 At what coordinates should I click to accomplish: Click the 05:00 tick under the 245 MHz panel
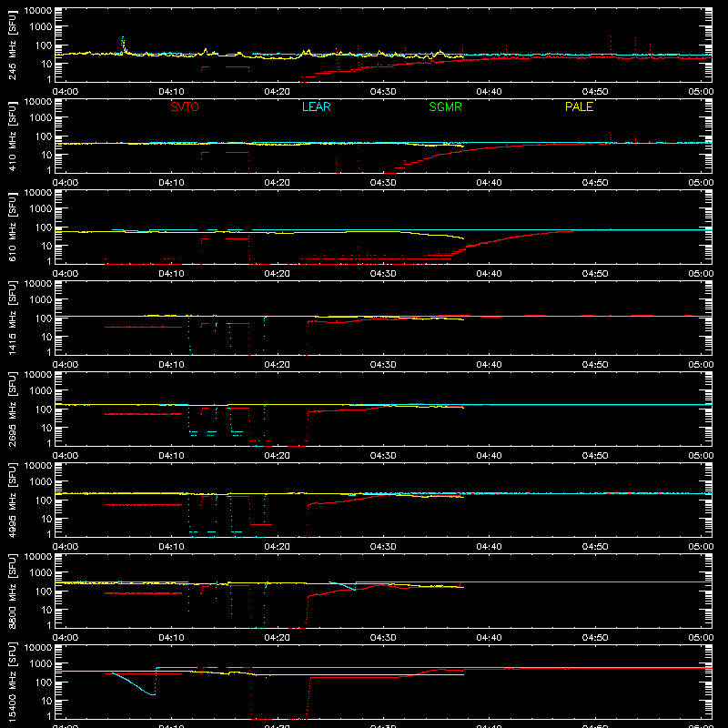click(701, 92)
